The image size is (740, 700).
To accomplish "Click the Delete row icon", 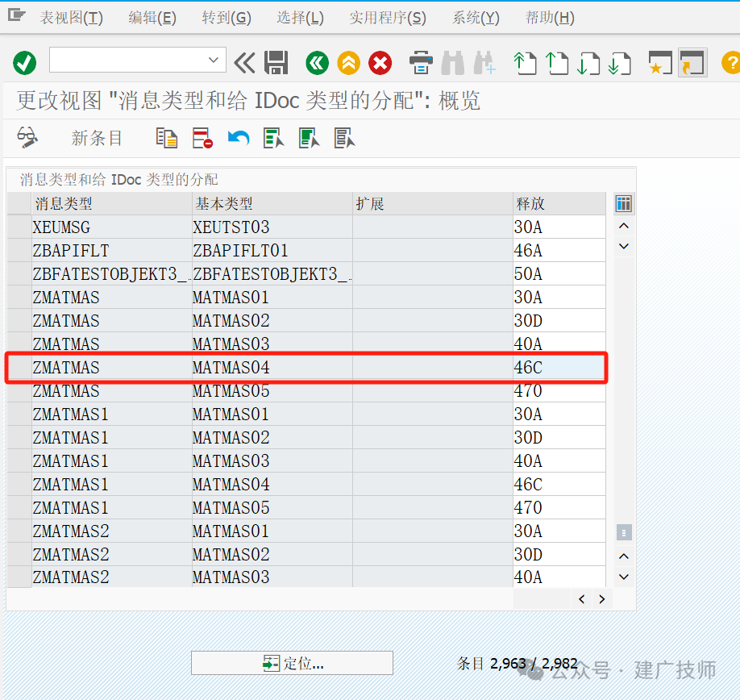I will click(202, 138).
